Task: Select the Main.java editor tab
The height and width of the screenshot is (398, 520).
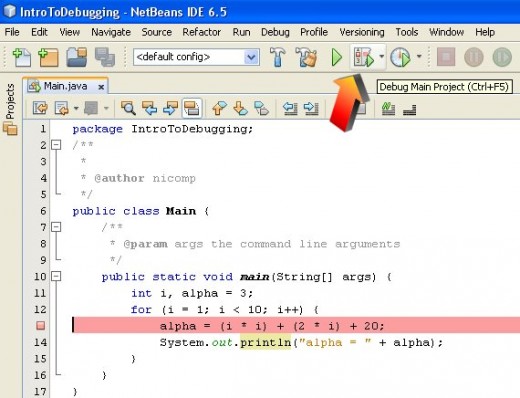Action: pos(65,86)
